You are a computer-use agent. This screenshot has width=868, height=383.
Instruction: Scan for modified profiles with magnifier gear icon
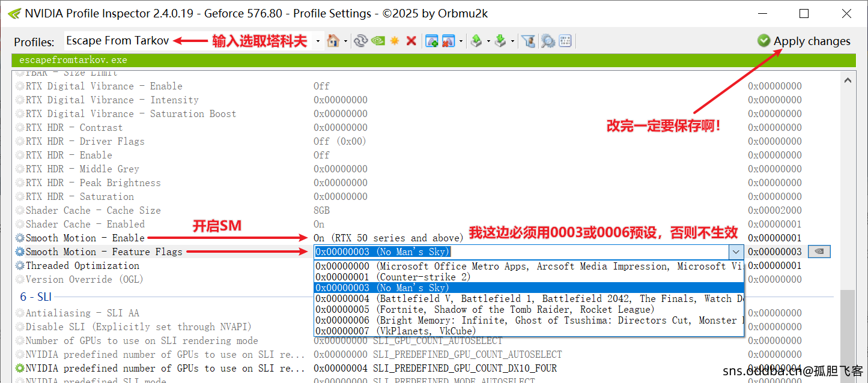click(547, 41)
